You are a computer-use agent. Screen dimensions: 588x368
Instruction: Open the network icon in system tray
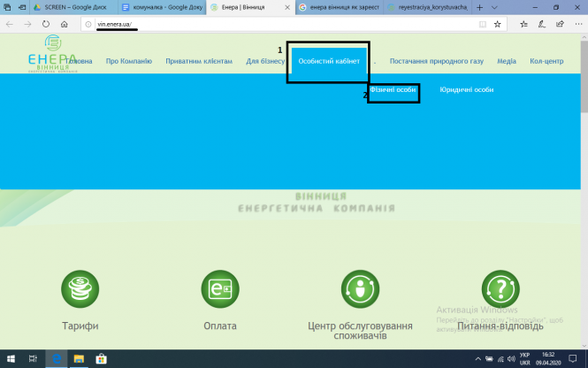[500, 359]
